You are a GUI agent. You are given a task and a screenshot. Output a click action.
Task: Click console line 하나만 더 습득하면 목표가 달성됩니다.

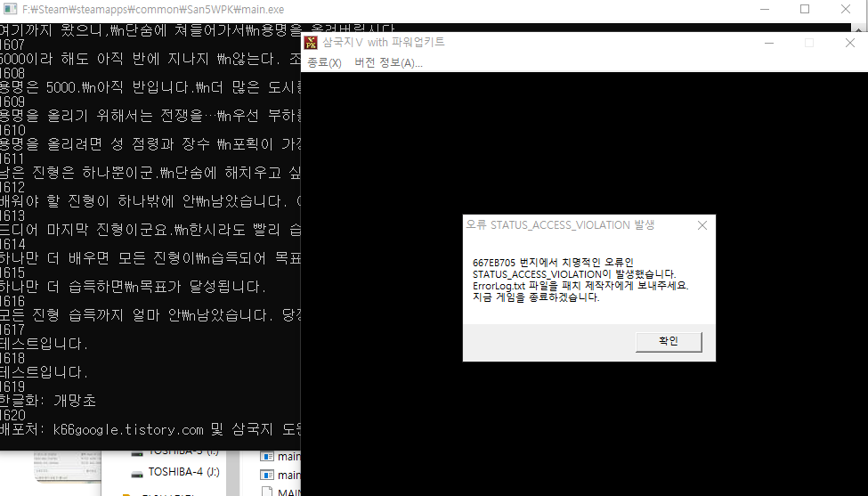(134, 287)
